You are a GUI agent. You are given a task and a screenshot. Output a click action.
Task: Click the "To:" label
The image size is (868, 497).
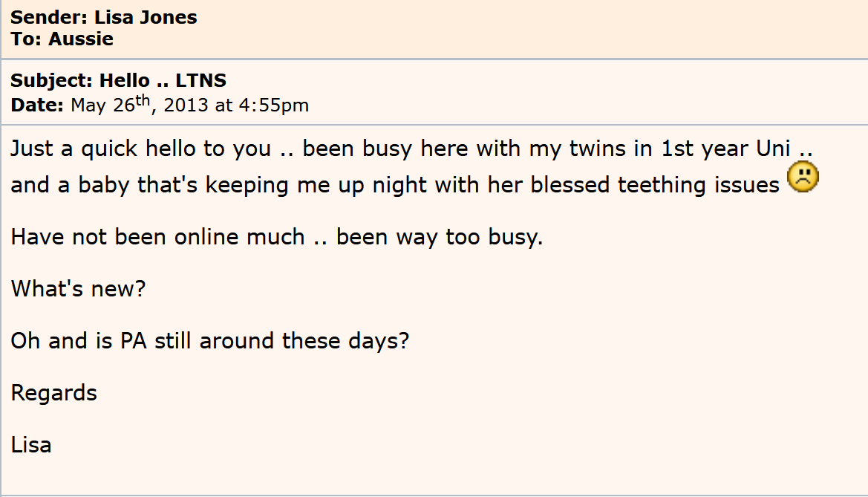[x=26, y=39]
